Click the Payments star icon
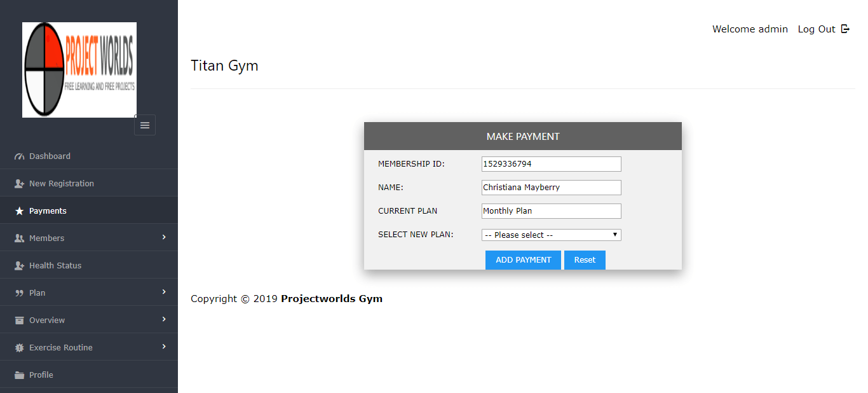The width and height of the screenshot is (868, 393). tap(19, 211)
